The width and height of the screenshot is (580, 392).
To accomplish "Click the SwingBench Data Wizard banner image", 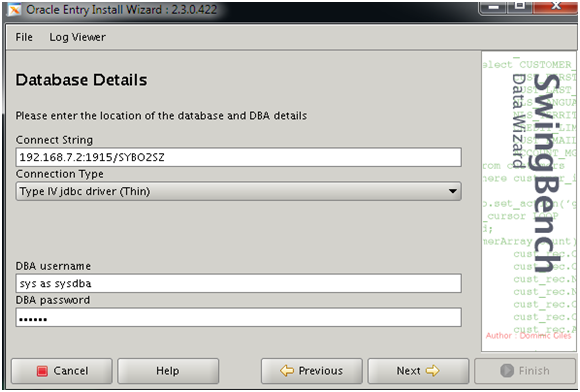I will pos(529,202).
